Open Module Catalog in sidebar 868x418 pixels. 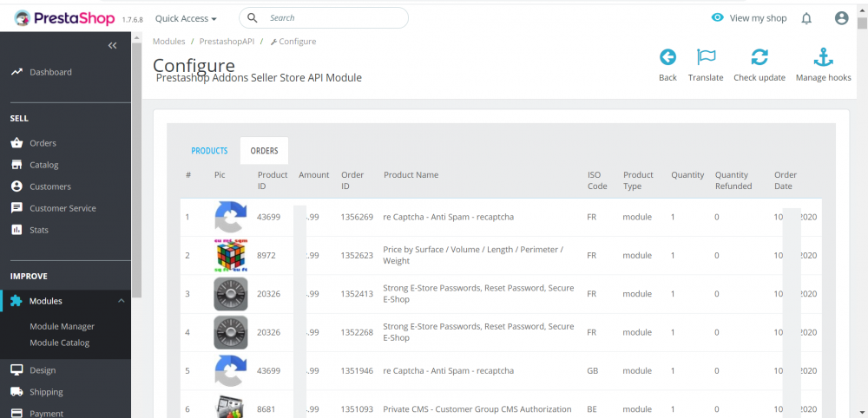coord(59,343)
